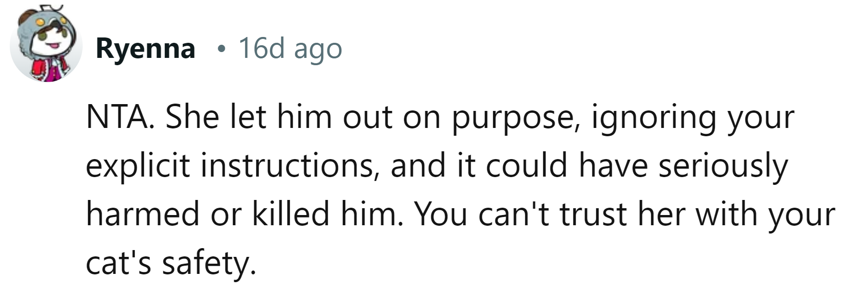The width and height of the screenshot is (868, 288).
Task: Click the words "cat's safety." on the last line
Action: [171, 263]
